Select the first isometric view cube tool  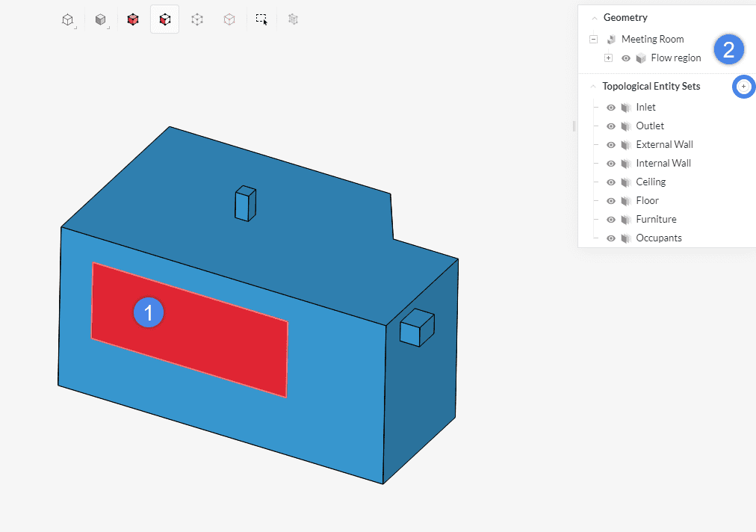pyautogui.click(x=68, y=19)
